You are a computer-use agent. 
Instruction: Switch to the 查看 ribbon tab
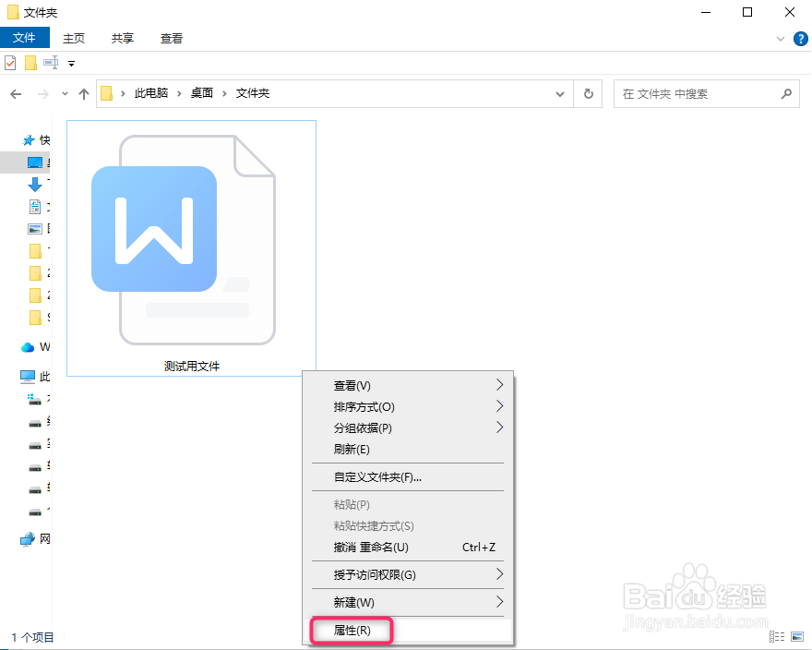(x=172, y=38)
